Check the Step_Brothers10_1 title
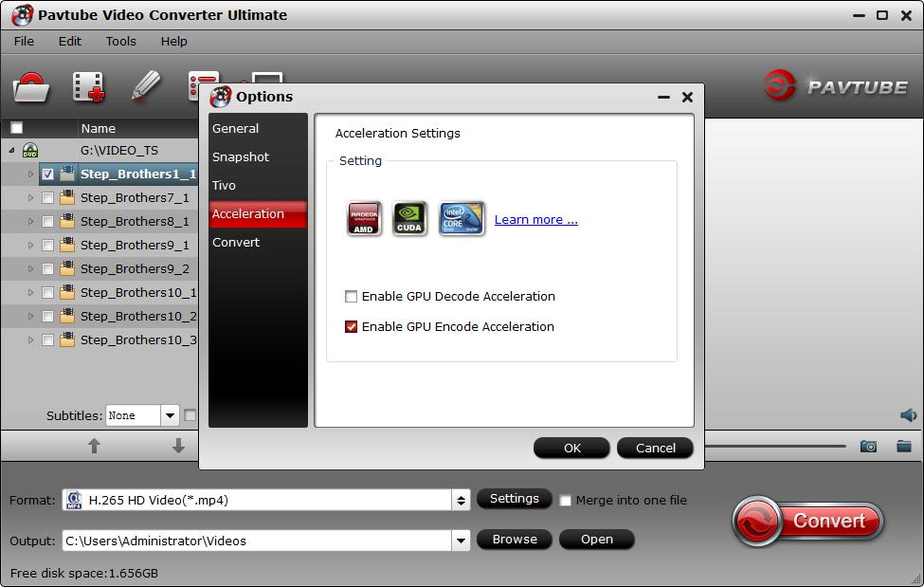 (47, 293)
